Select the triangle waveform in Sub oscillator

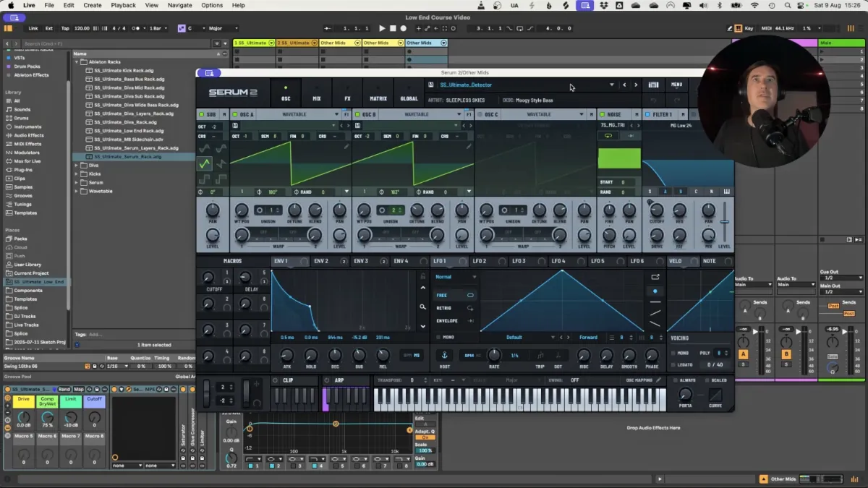pyautogui.click(x=205, y=164)
